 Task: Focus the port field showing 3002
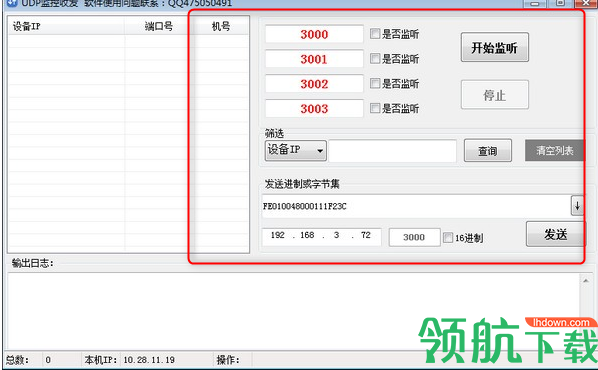tap(314, 84)
